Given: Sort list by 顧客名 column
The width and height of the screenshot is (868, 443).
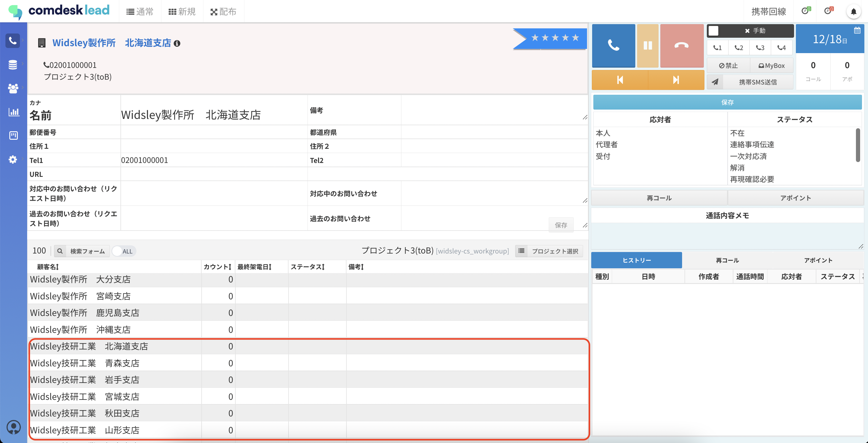Looking at the screenshot, I should click(48, 267).
